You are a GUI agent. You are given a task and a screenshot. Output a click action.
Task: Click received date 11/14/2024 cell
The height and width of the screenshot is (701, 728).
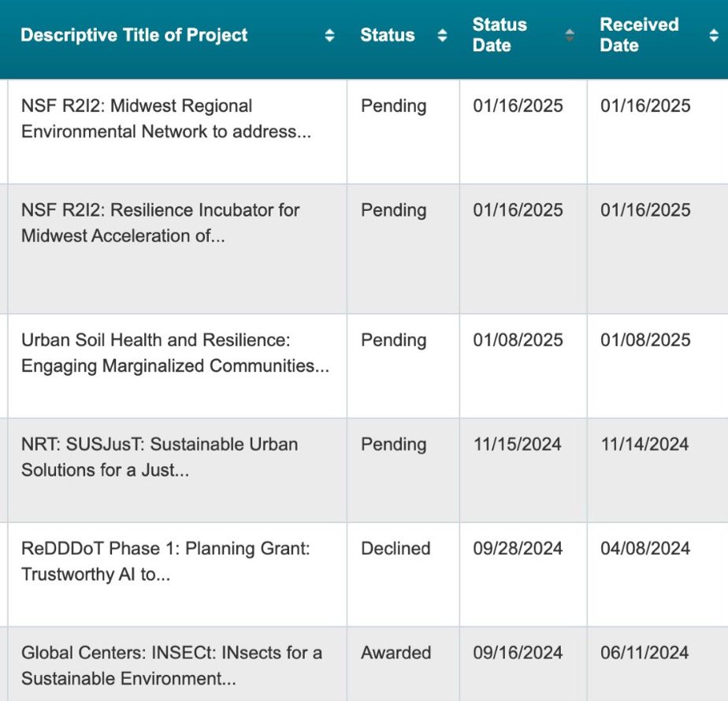pyautogui.click(x=644, y=444)
